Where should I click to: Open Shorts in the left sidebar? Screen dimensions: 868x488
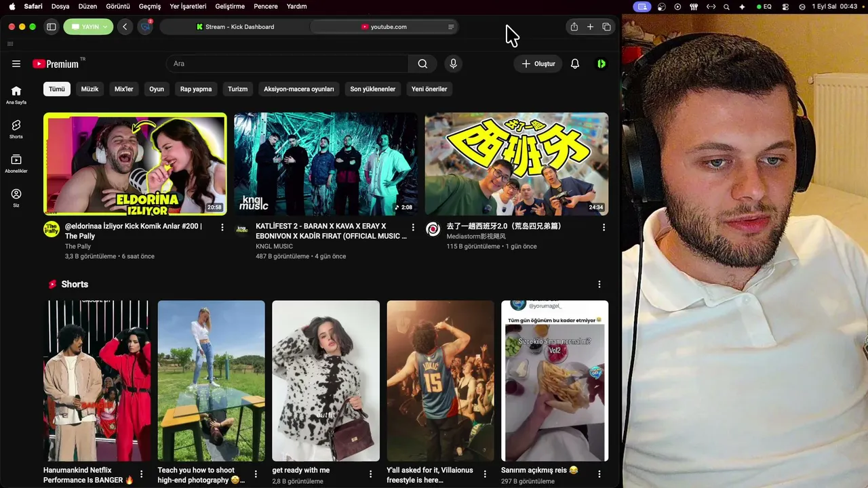16,129
